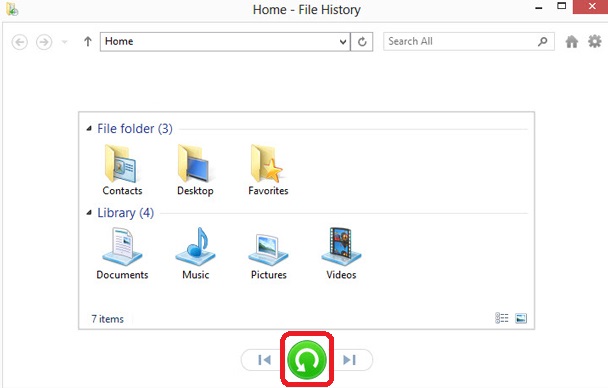Switch to details view

(502, 318)
